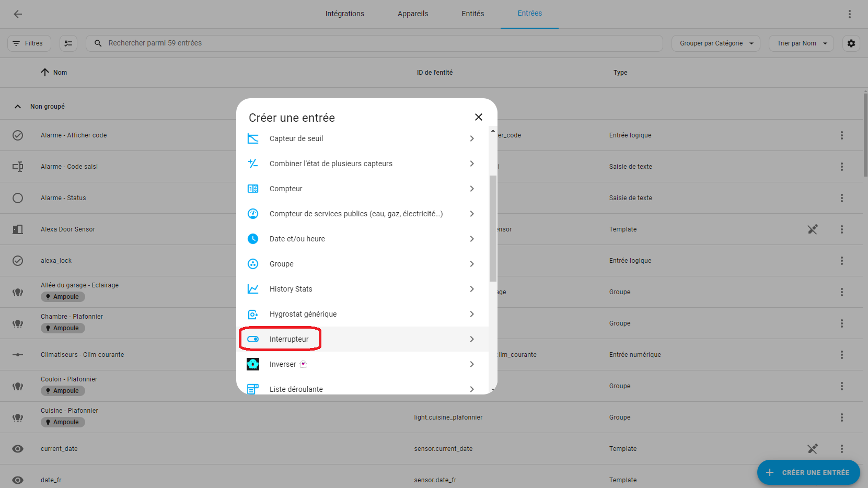868x488 pixels.
Task: Switch to the Intégrations tab
Action: click(x=344, y=14)
